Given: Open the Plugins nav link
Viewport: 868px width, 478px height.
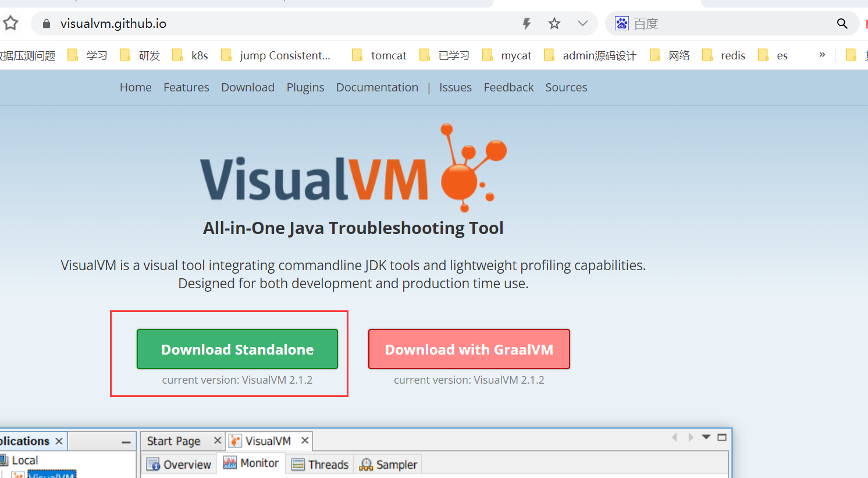Looking at the screenshot, I should [305, 87].
